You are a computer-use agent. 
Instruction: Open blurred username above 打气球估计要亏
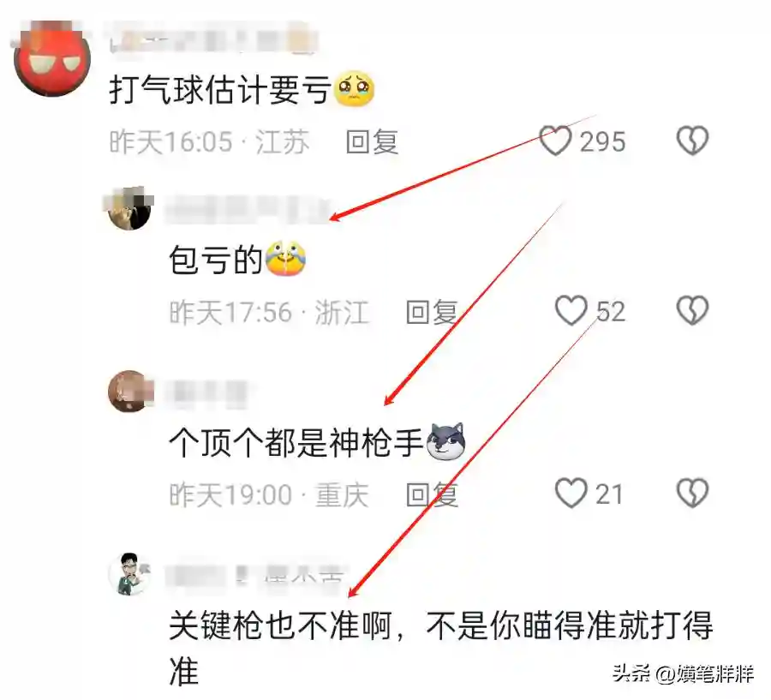pos(214,39)
